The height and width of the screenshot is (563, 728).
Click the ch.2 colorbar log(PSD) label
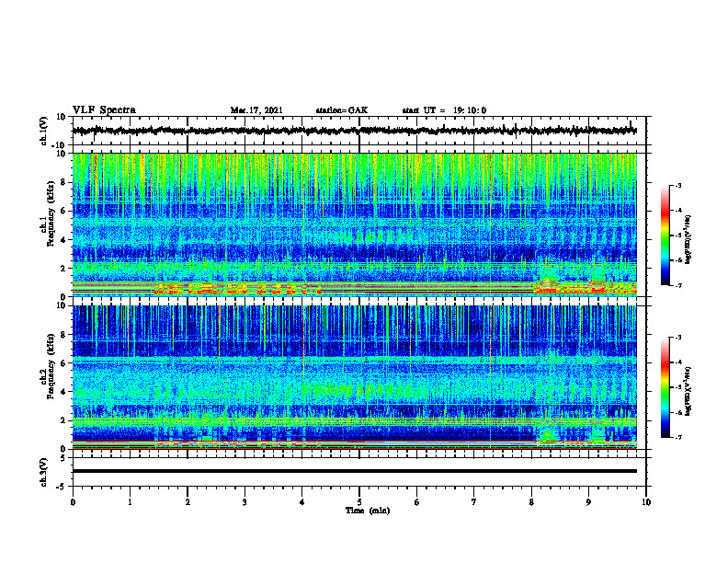(688, 390)
